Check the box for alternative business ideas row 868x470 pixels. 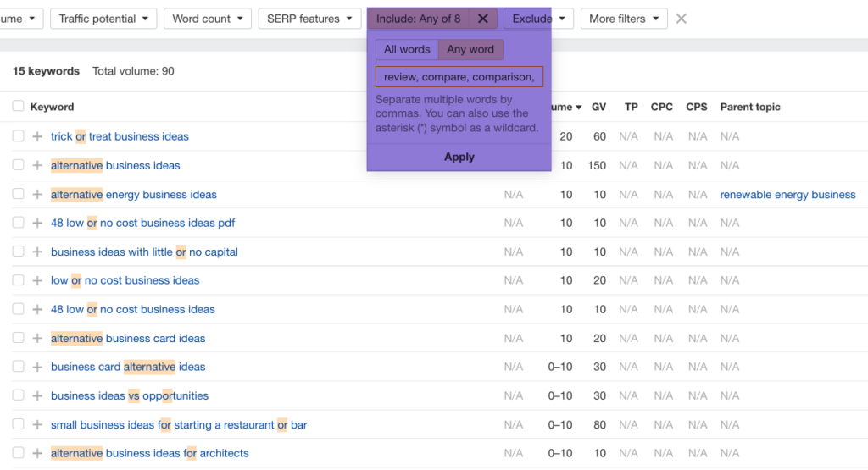18,166
